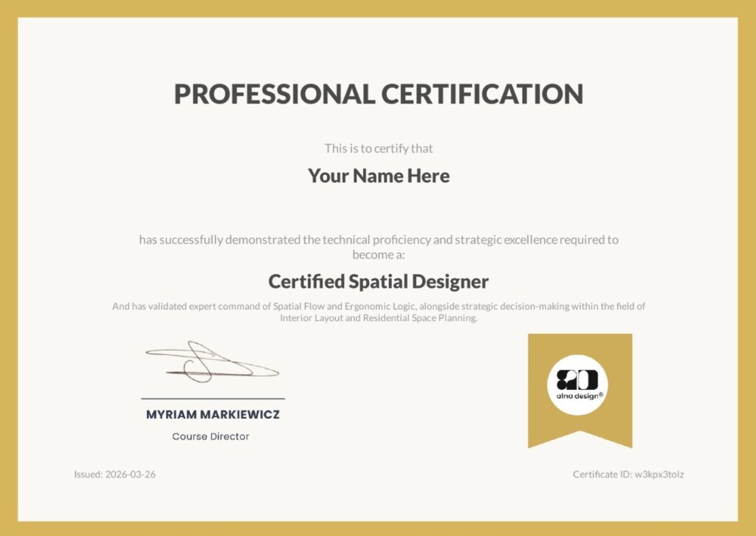
Task: Click the Course Director subtitle
Action: (x=209, y=436)
